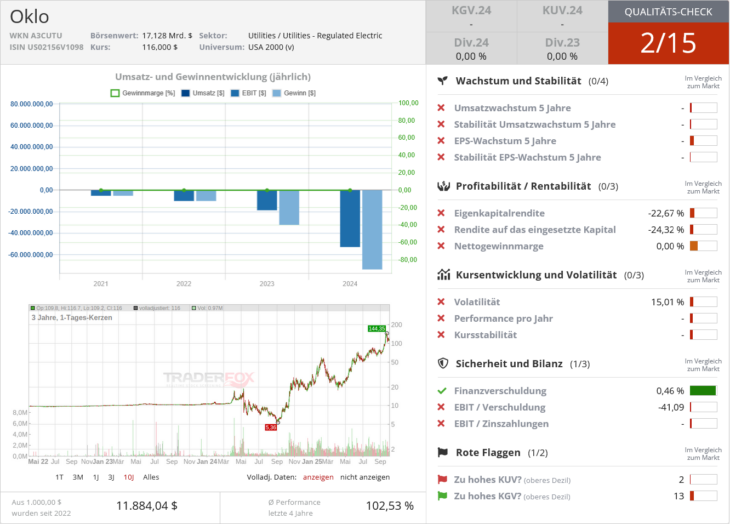This screenshot has width=730, height=524.
Task: Click the 2/15 Qualitäts-Check score box
Action: coord(668,44)
